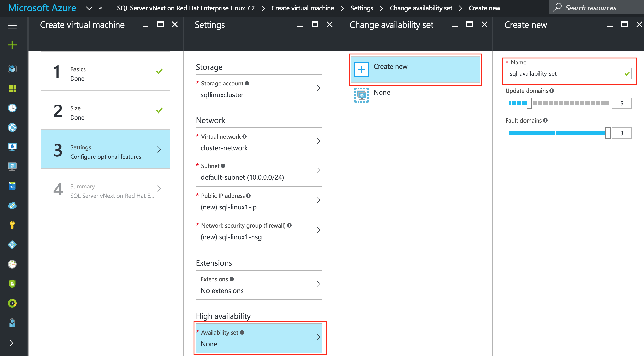Open Subscriptions key icon in sidebar
Viewport: 644px width, 356px height.
point(12,225)
